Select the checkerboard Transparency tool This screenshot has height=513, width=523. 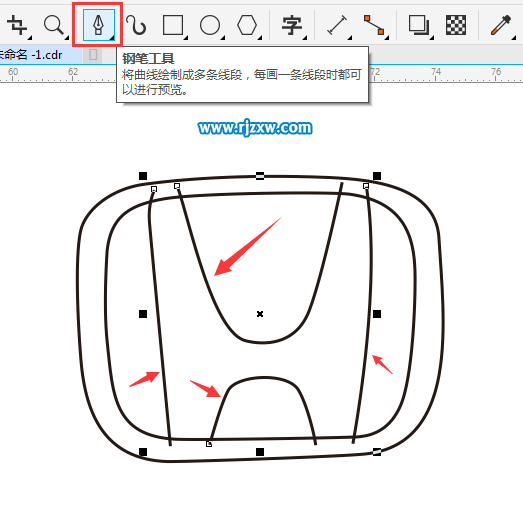(x=456, y=25)
